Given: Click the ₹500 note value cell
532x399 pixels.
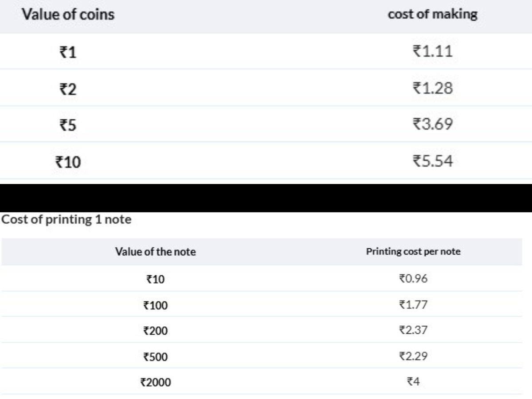Looking at the screenshot, I should 155,356.
